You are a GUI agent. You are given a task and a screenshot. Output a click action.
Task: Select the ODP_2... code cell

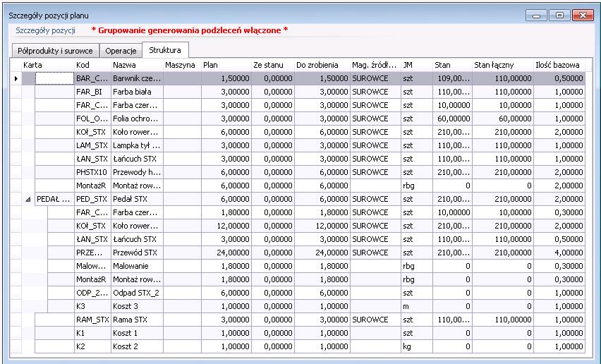92,293
